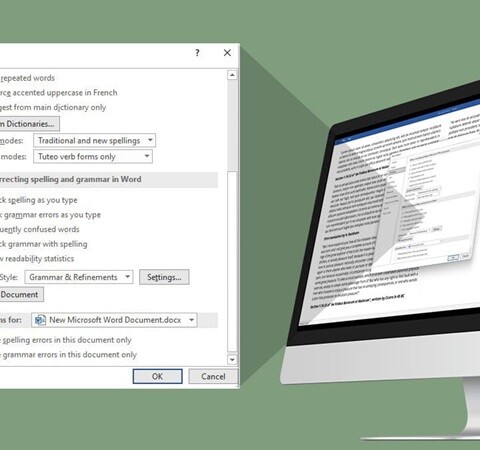The height and width of the screenshot is (450, 480).
Task: Click the scrollbar down arrow
Action: pos(232,359)
